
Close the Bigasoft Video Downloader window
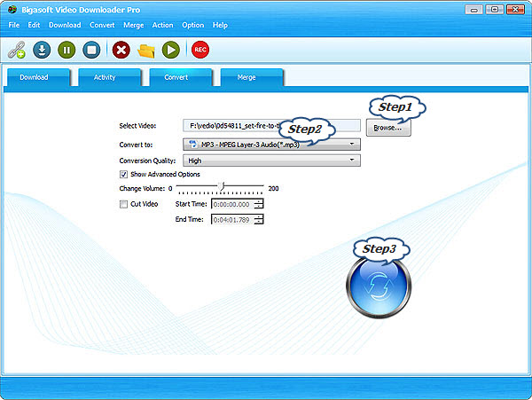[x=515, y=10]
